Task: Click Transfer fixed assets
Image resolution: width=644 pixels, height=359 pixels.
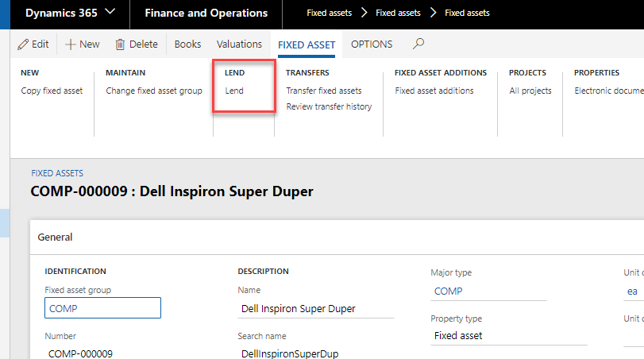Action: (x=324, y=91)
